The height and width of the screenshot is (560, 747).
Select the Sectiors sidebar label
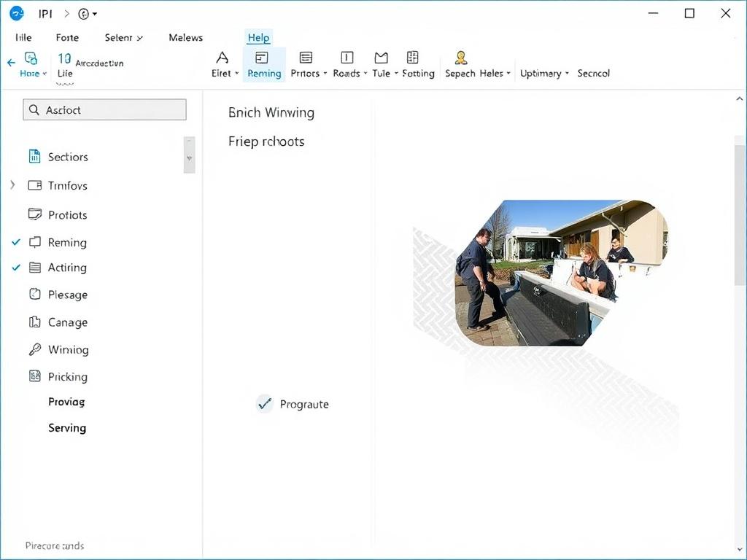pos(68,157)
